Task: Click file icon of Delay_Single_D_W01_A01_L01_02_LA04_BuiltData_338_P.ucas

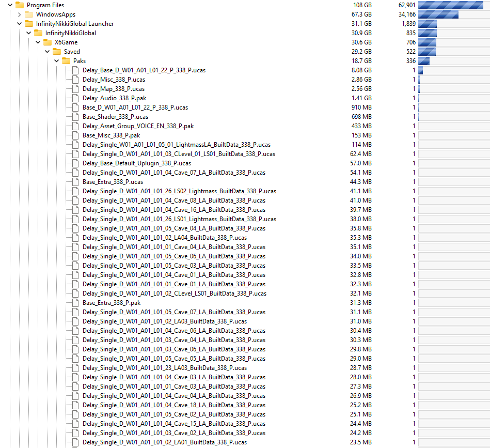Action: [75, 238]
